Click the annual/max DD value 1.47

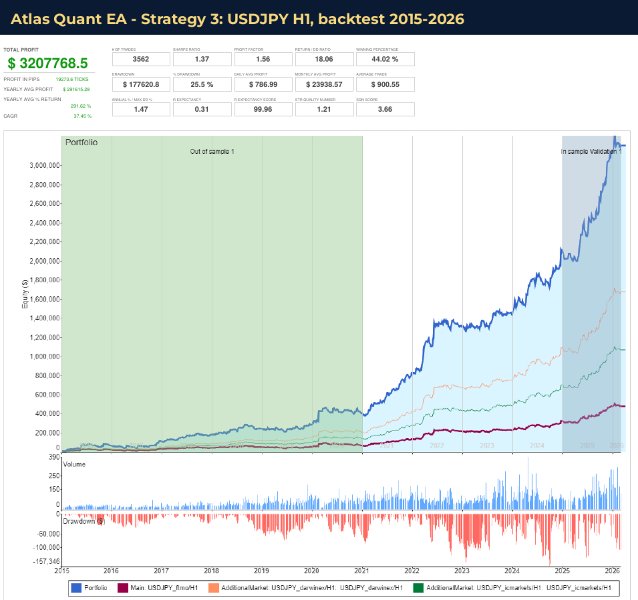click(x=141, y=109)
